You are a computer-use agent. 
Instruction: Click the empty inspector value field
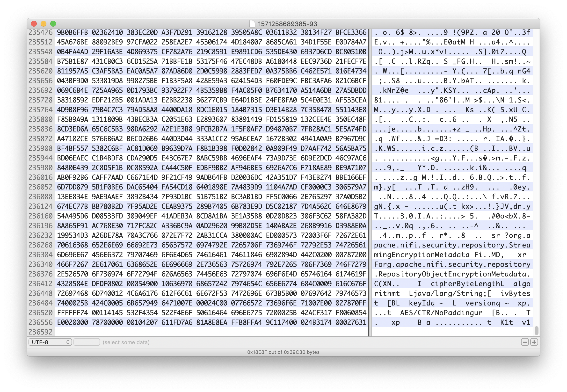click(x=87, y=342)
